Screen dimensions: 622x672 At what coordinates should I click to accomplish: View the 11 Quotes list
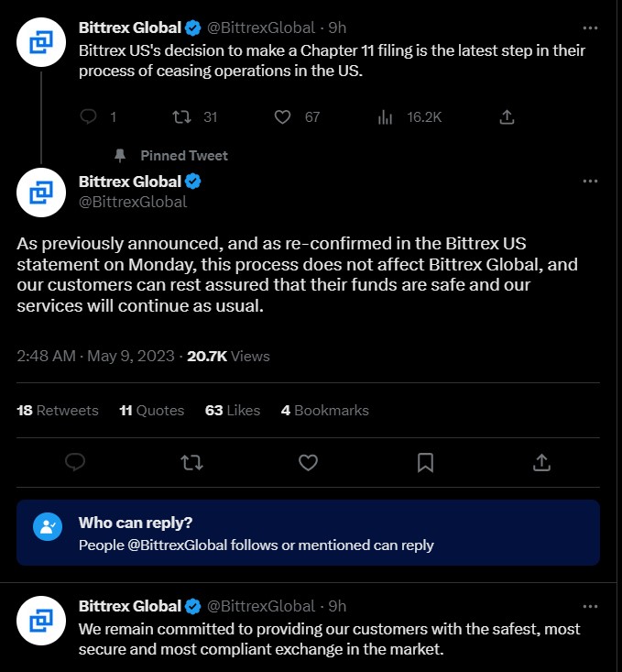click(152, 410)
